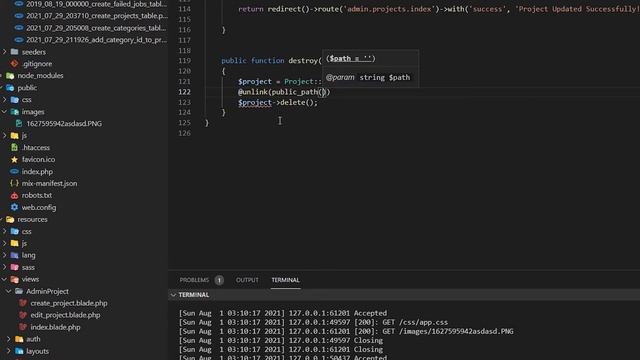
Task: Expand the js folder under public
Action: click(5, 136)
